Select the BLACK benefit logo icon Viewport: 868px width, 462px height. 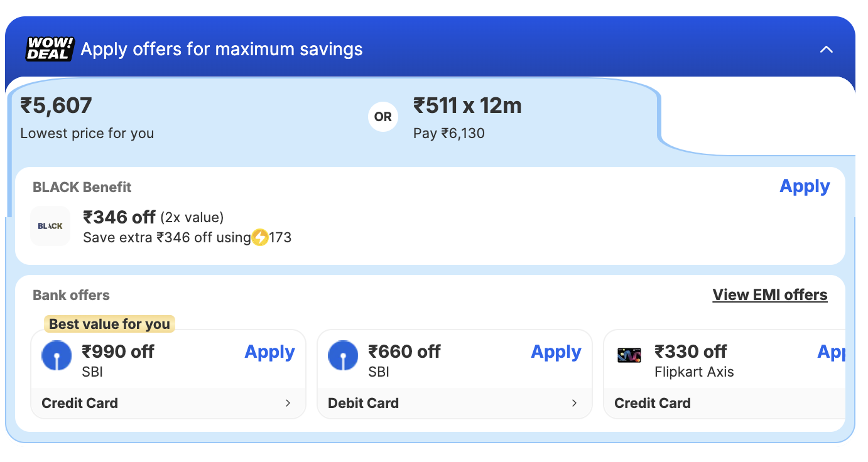click(x=50, y=226)
